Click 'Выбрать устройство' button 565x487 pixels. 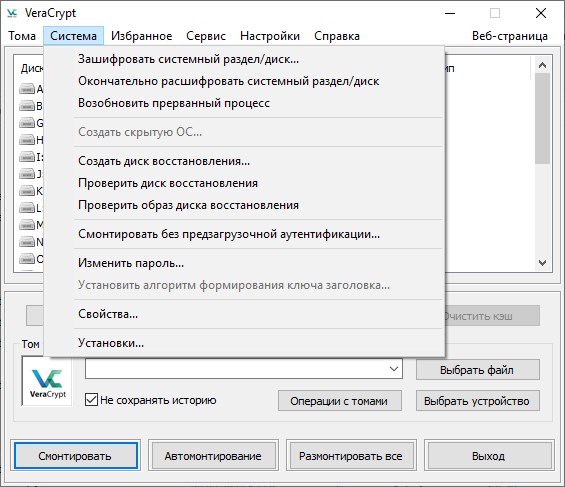(477, 401)
